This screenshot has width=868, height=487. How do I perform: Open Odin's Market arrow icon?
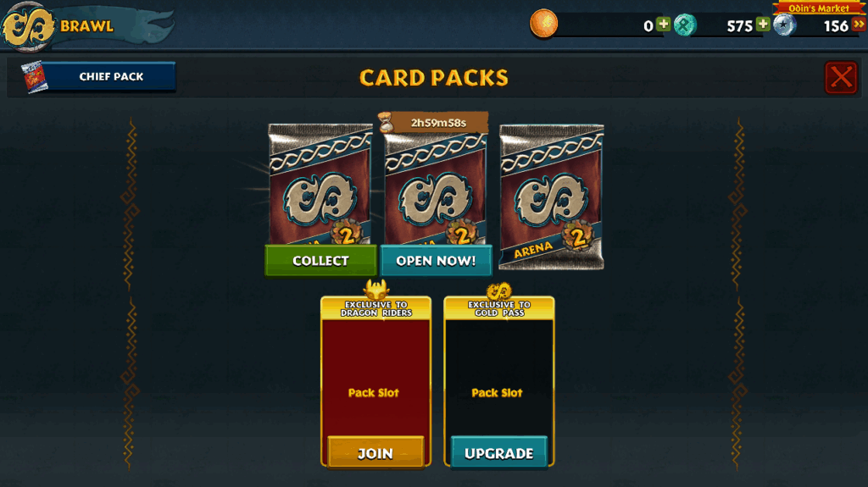tap(860, 25)
